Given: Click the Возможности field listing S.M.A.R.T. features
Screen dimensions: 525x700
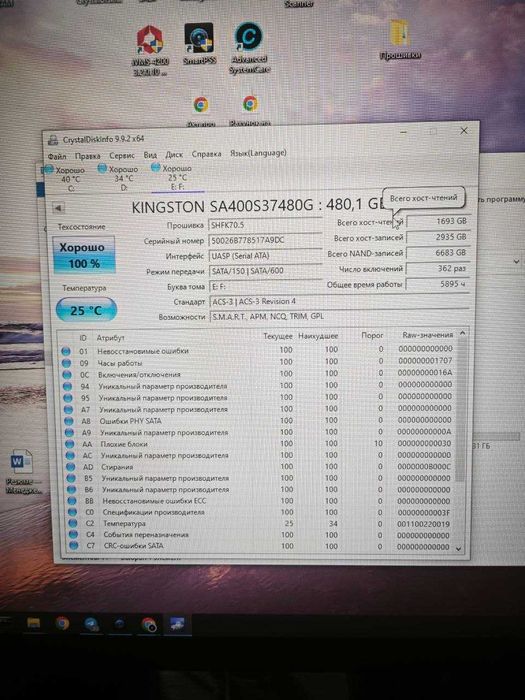Looking at the screenshot, I should pos(339,317).
